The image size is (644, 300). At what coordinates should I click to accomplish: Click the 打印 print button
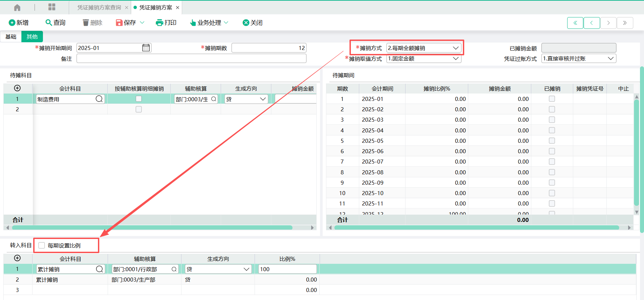166,22
